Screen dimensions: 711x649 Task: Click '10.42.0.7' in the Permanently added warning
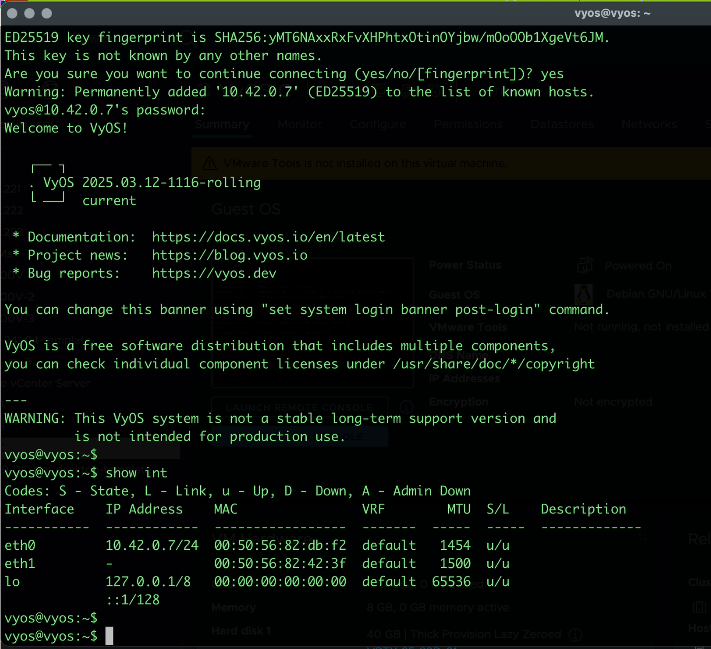coord(257,92)
